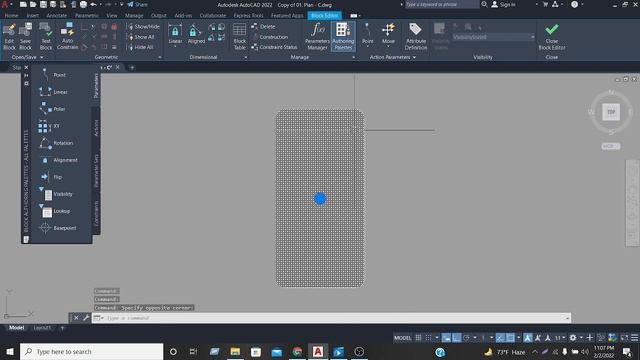Open Block Table
The height and width of the screenshot is (360, 640).
240,36
